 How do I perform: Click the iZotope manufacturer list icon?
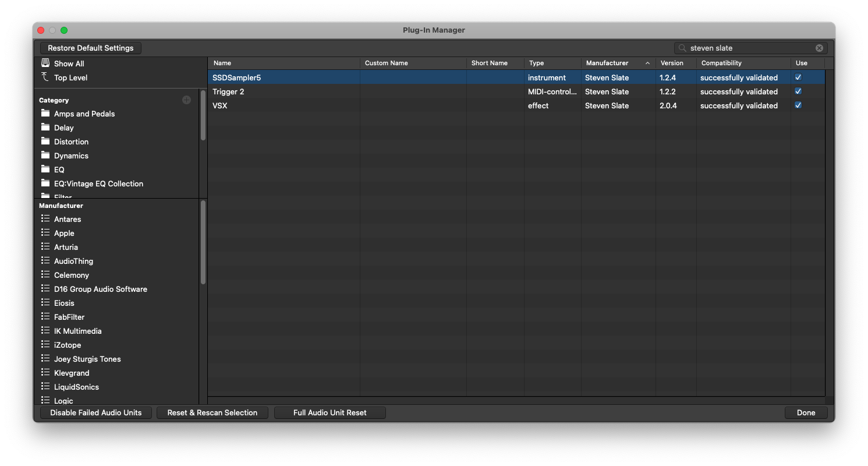[x=45, y=344]
